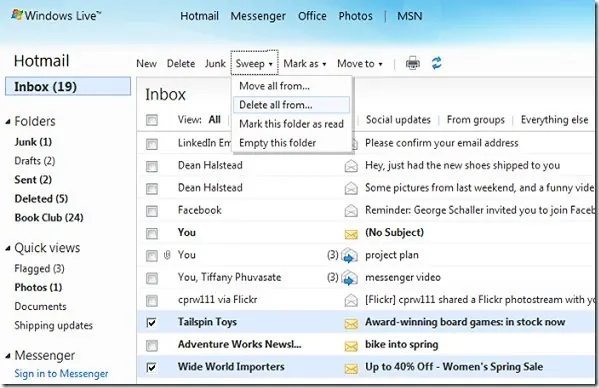Open the Mark as dropdown

[x=305, y=63]
